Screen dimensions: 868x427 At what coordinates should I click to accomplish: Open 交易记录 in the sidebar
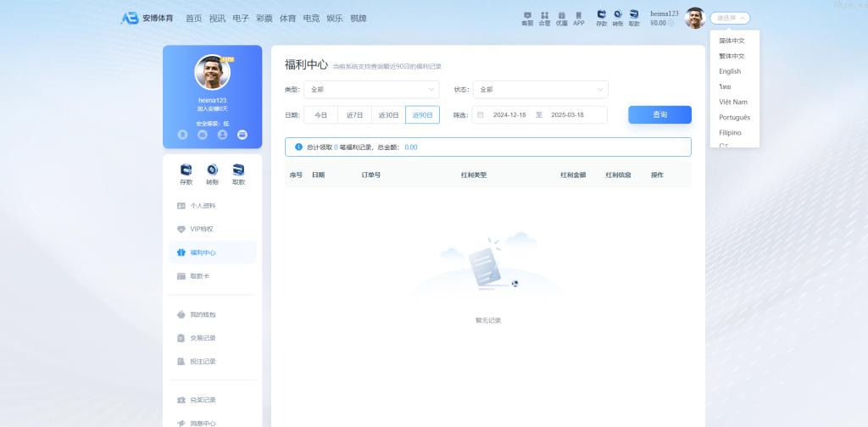coord(203,338)
